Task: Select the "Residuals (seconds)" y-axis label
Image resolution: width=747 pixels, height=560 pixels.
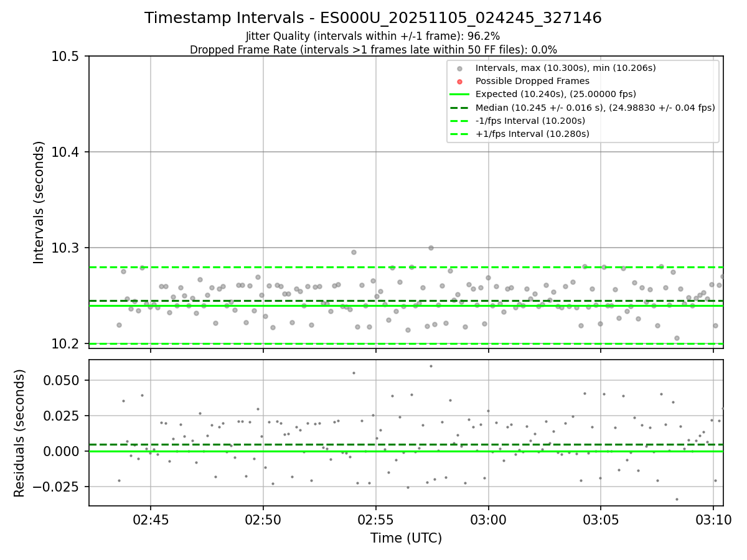Action: (20, 433)
